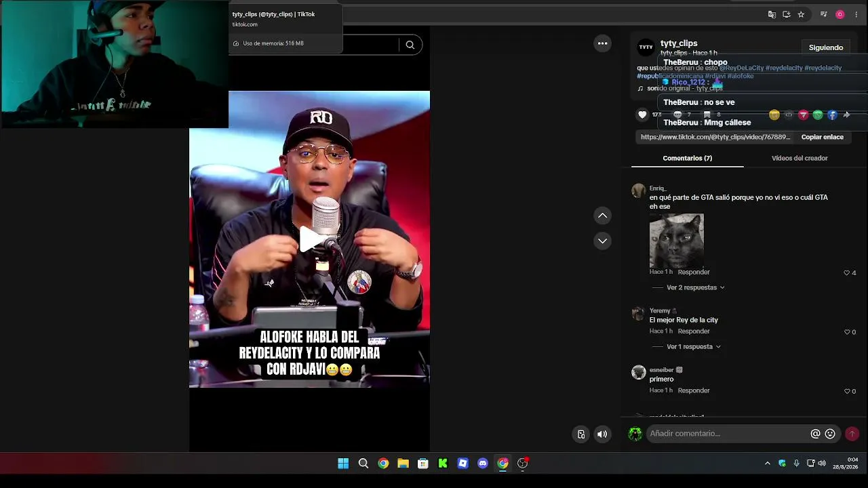Share video to Facebook
This screenshot has height=488, width=868.
[x=832, y=115]
